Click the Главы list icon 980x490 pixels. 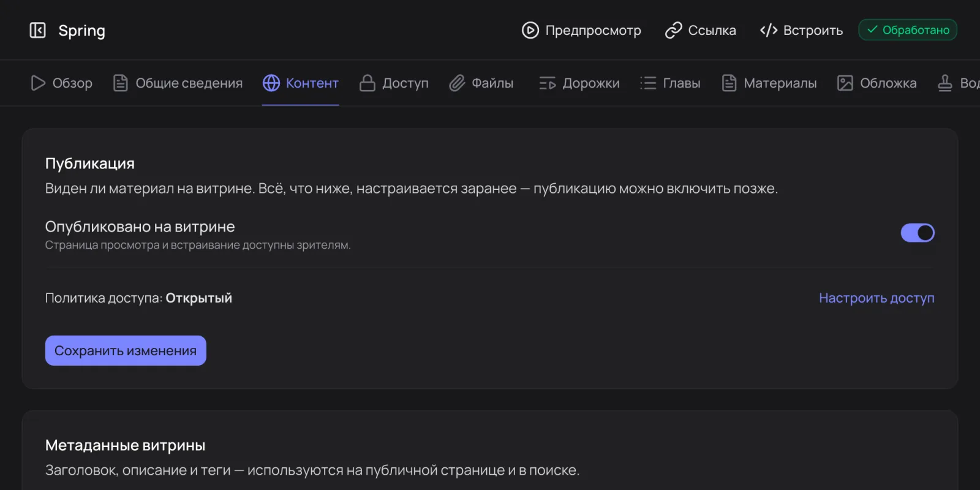coord(648,83)
